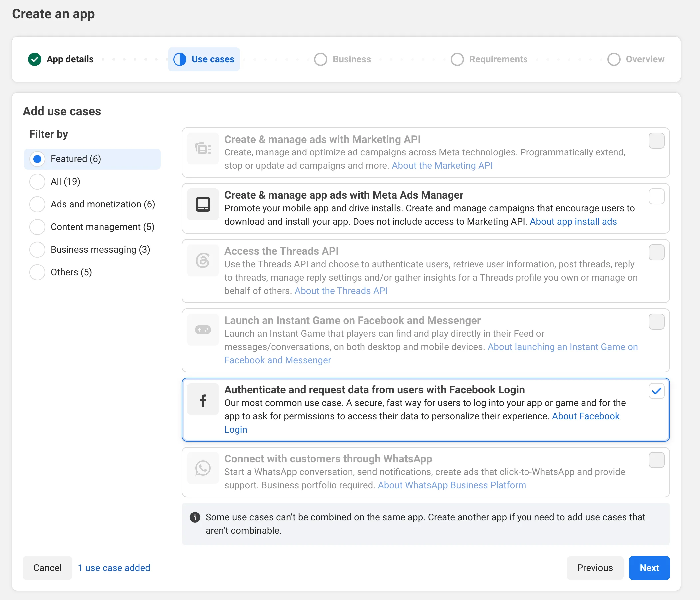This screenshot has height=600, width=700.
Task: Select Business messaging (3) filter radio
Action: click(x=37, y=250)
